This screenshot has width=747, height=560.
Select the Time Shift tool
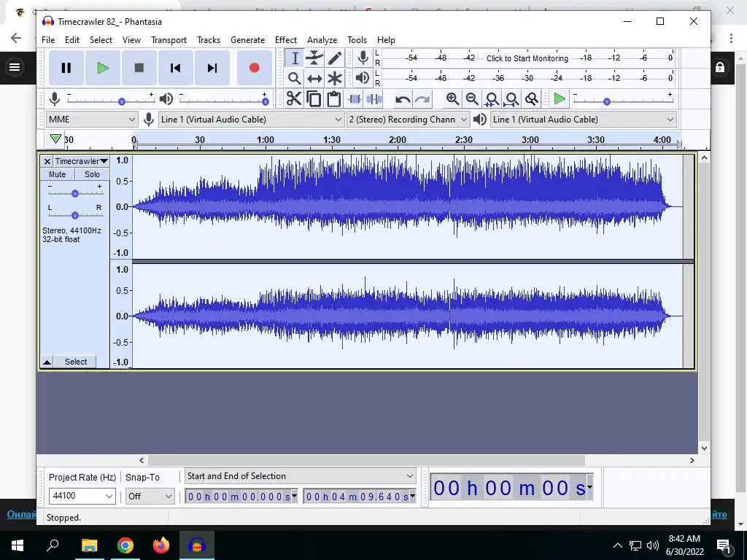(314, 78)
